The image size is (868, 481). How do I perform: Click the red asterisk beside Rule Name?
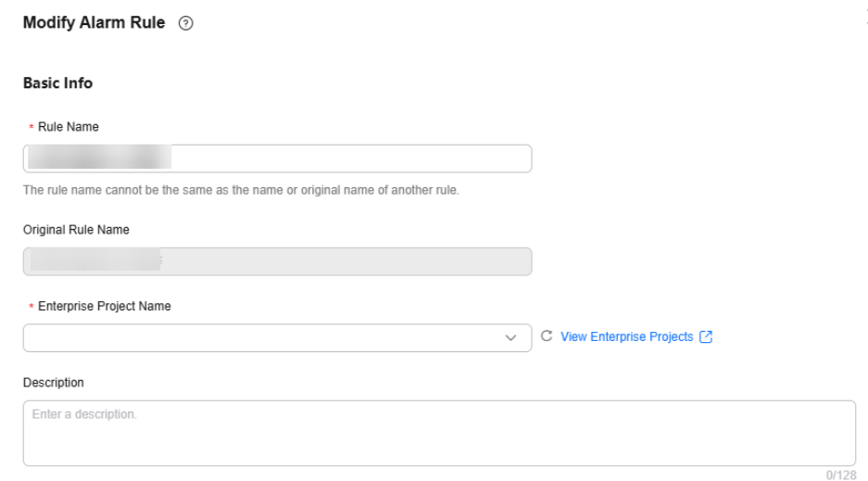[31, 127]
